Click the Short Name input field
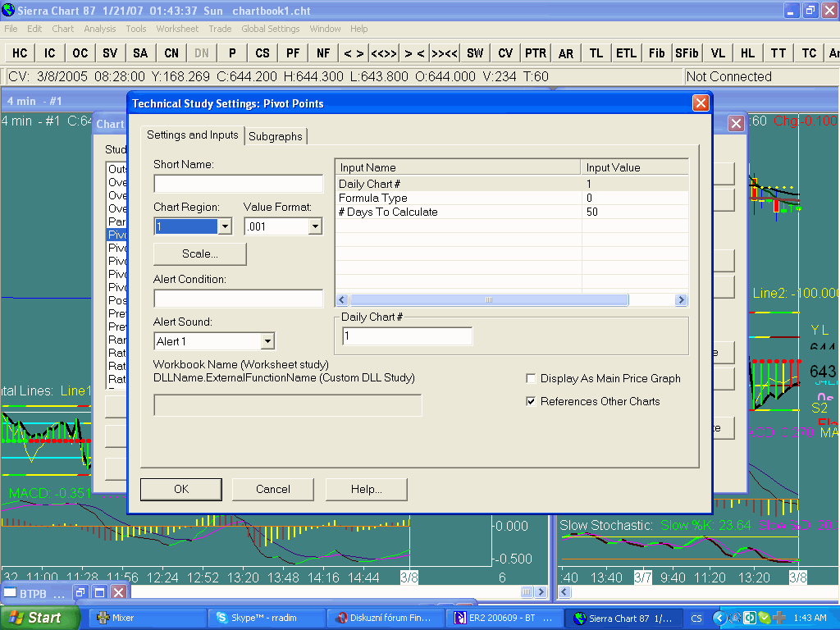The image size is (840, 630). click(x=238, y=184)
